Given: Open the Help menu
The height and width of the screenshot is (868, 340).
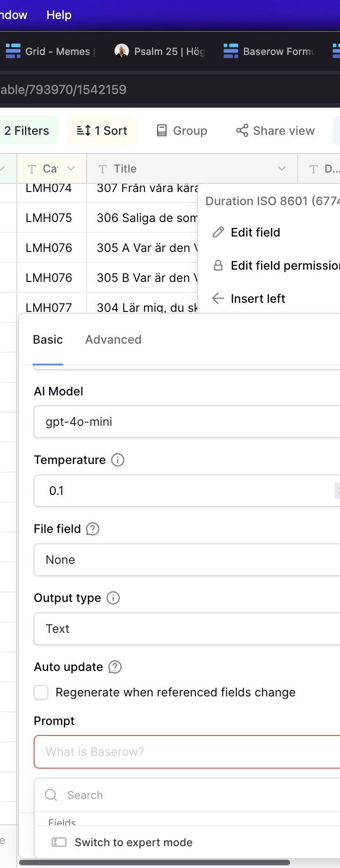Looking at the screenshot, I should click(x=59, y=15).
